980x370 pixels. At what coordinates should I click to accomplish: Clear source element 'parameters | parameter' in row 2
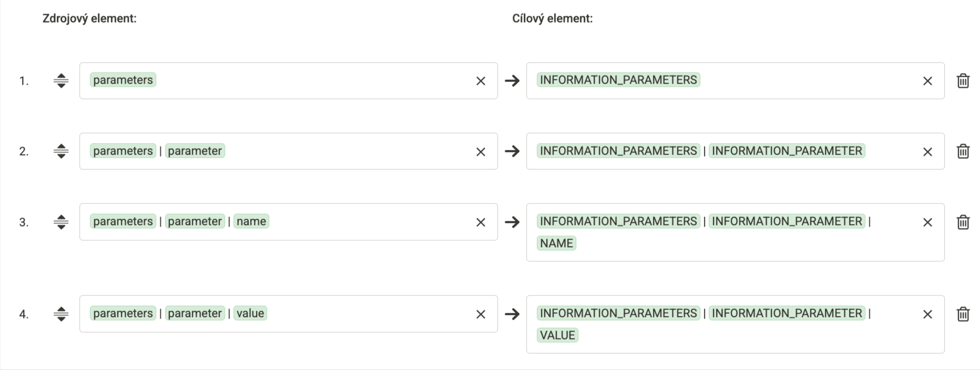coord(481,152)
